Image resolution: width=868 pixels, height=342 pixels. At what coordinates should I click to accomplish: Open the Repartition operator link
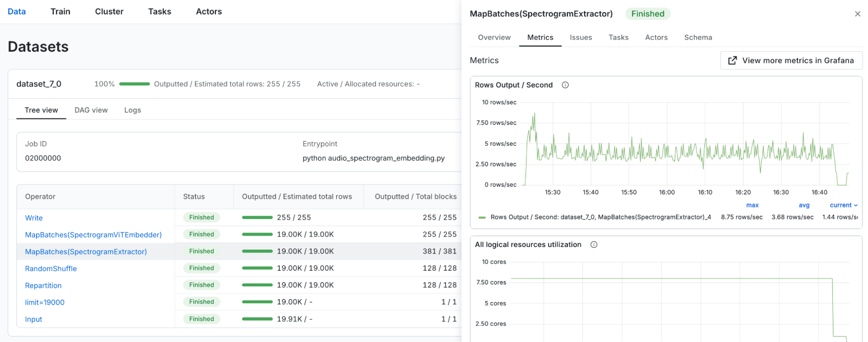pos(43,286)
